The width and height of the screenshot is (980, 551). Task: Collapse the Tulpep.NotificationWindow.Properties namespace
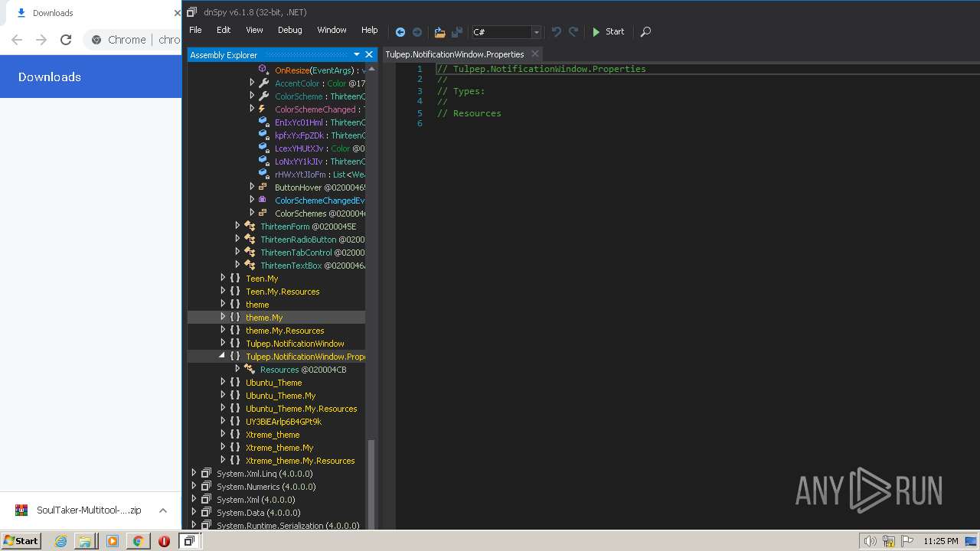click(223, 356)
